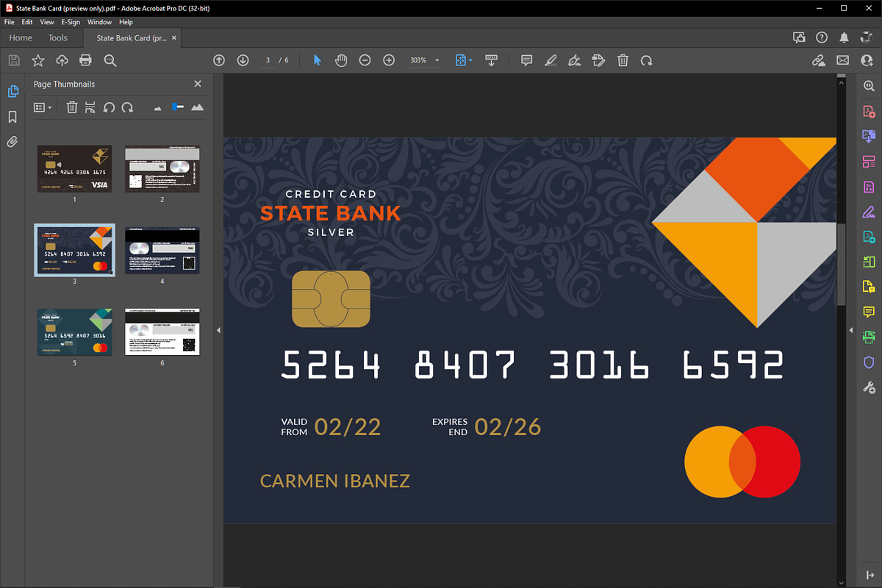Reduce thumbnail size small mountain icon
882x588 pixels.
coord(157,108)
